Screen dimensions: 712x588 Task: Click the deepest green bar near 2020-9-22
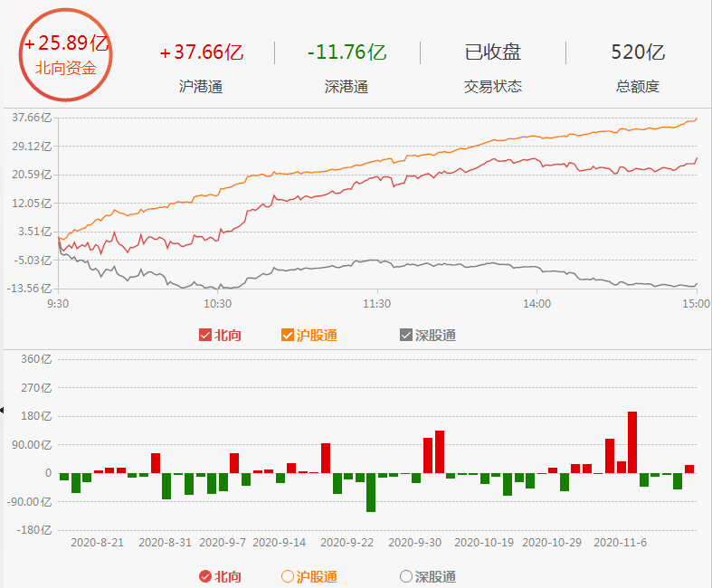tap(371, 493)
